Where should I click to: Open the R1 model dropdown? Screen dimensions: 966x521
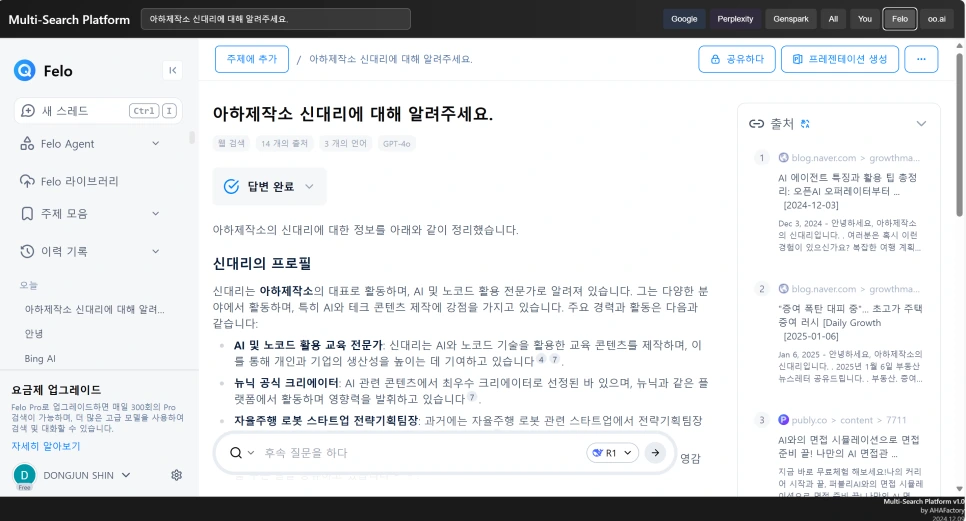(x=612, y=453)
